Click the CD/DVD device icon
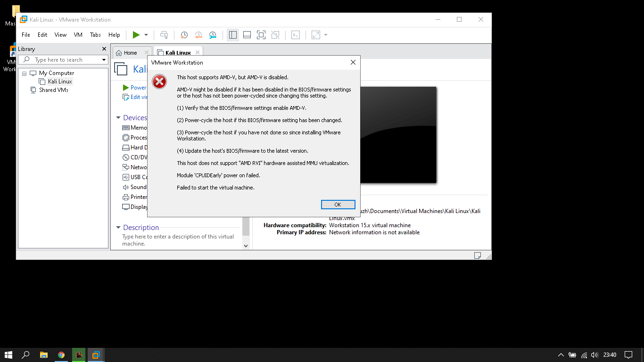This screenshot has height=362, width=644. pos(126,157)
